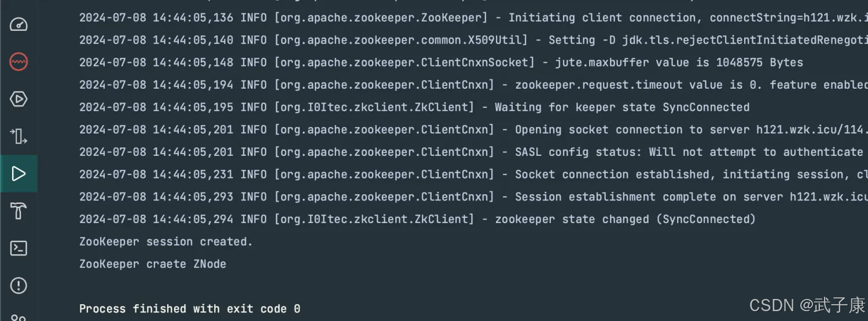Click the 'Waiting for keeper state SyncConnected' line
This screenshot has height=321, width=868.
tap(414, 107)
